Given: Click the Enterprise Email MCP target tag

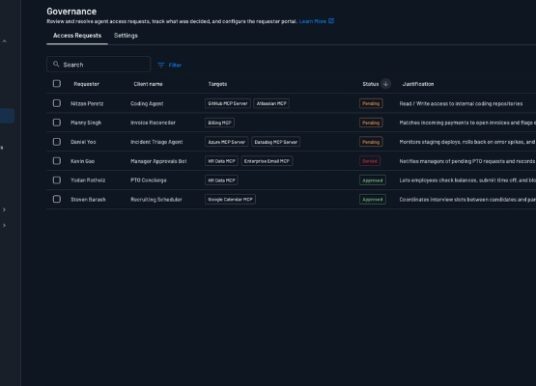Looking at the screenshot, I should click(267, 161).
